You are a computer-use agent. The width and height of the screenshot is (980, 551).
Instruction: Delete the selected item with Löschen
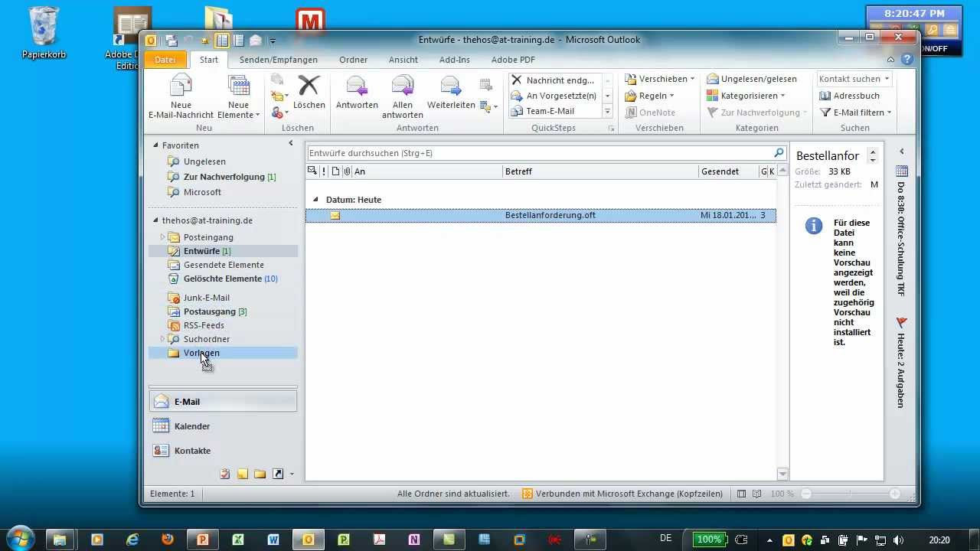pyautogui.click(x=309, y=93)
